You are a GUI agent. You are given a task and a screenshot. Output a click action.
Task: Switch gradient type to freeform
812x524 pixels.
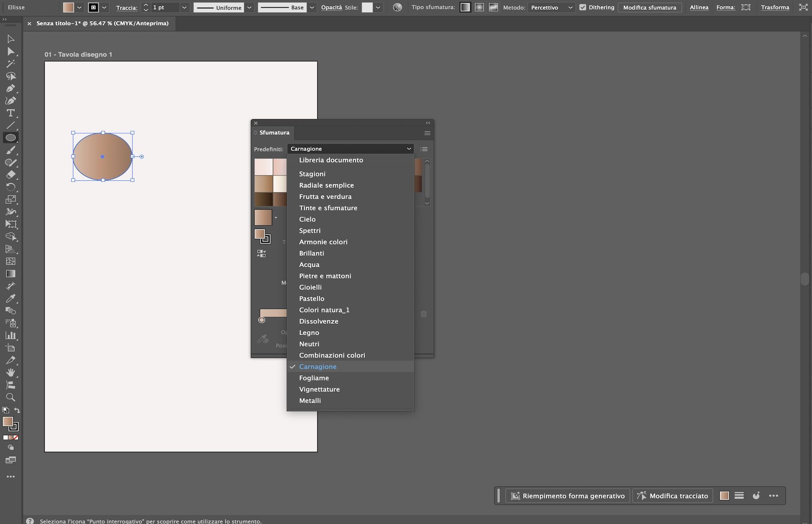[493, 7]
